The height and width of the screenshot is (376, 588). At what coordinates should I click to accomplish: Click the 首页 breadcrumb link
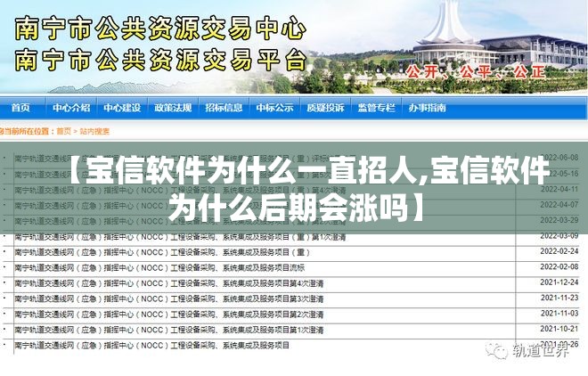(x=64, y=131)
